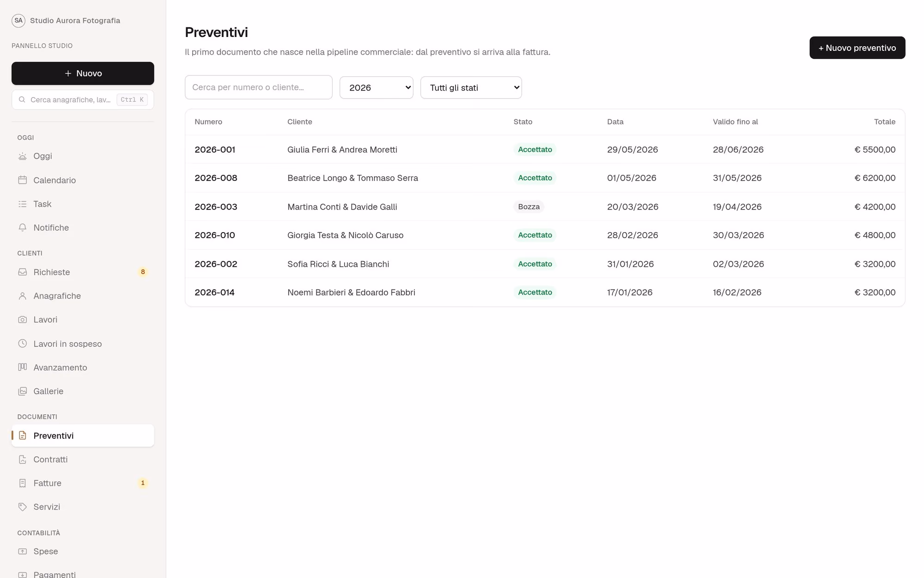Select the Task list icon
Screen dimensions: 924x578
[x=22, y=204]
